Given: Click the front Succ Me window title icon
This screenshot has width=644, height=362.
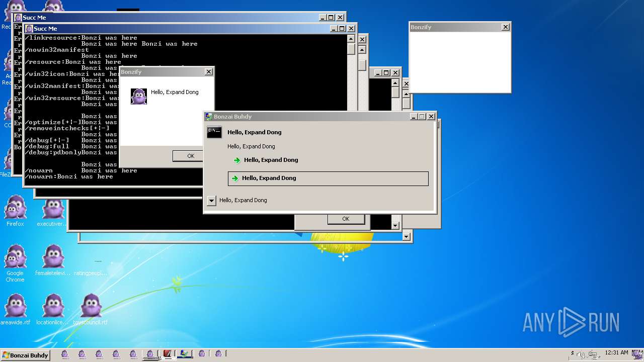Looking at the screenshot, I should (29, 29).
